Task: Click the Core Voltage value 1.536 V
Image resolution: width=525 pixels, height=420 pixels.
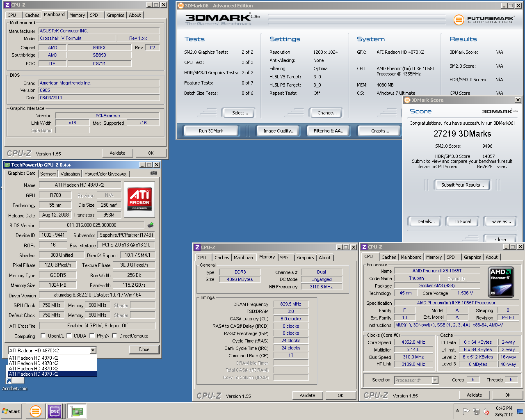Action: point(465,293)
